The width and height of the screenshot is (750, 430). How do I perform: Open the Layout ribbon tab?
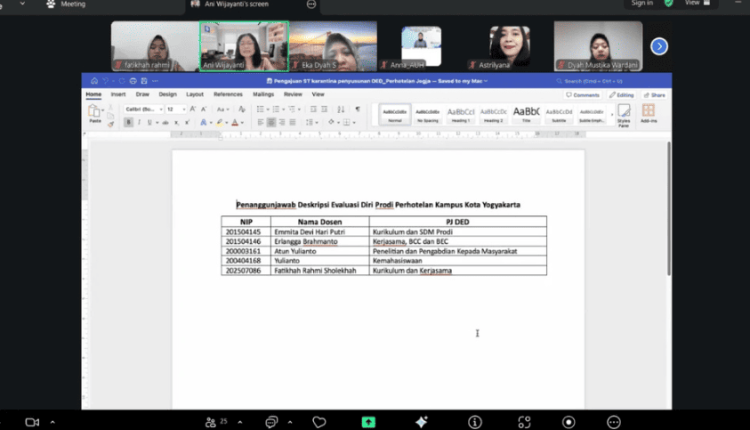[x=195, y=94]
